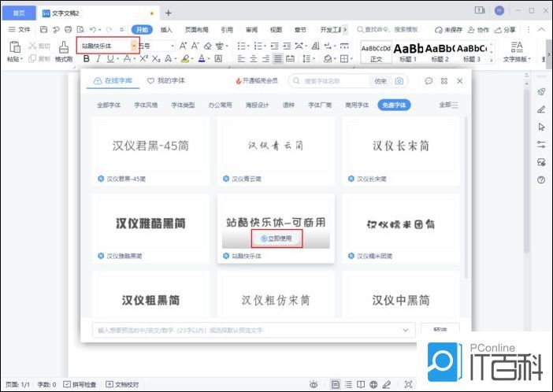Expand the preview text dropdown chevron
Image resolution: width=553 pixels, height=392 pixels.
[406, 331]
